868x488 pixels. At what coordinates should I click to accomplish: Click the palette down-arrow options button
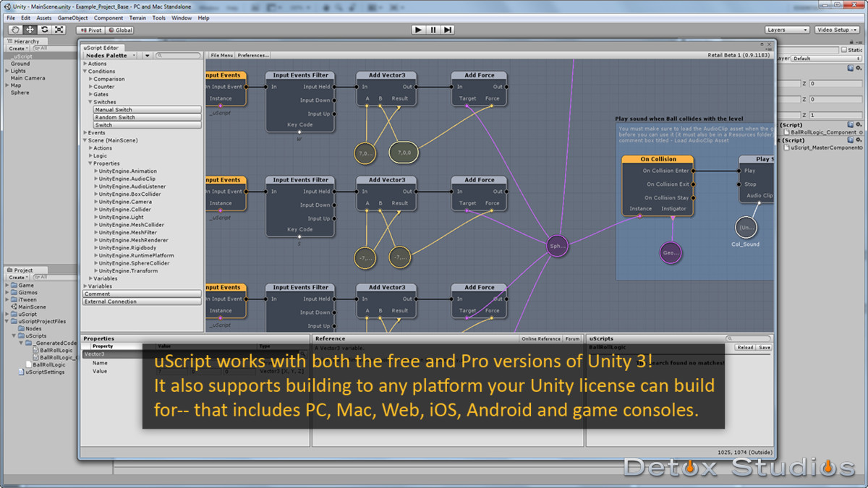pyautogui.click(x=148, y=55)
